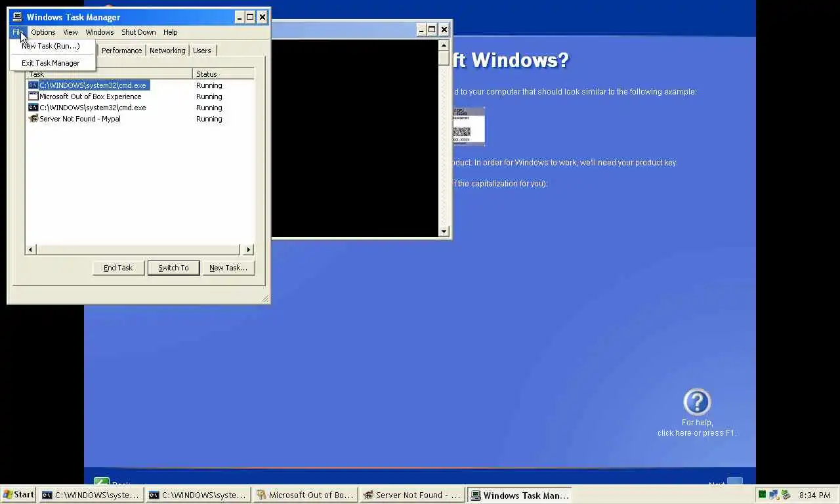This screenshot has height=504, width=840.
Task: Open the Windows menu in Task Manager
Action: (x=100, y=32)
